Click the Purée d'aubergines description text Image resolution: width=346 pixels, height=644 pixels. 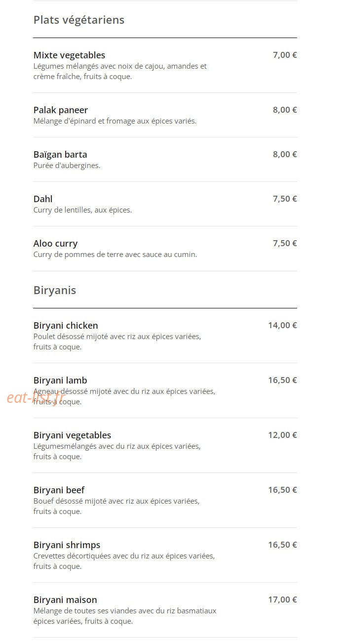(67, 166)
